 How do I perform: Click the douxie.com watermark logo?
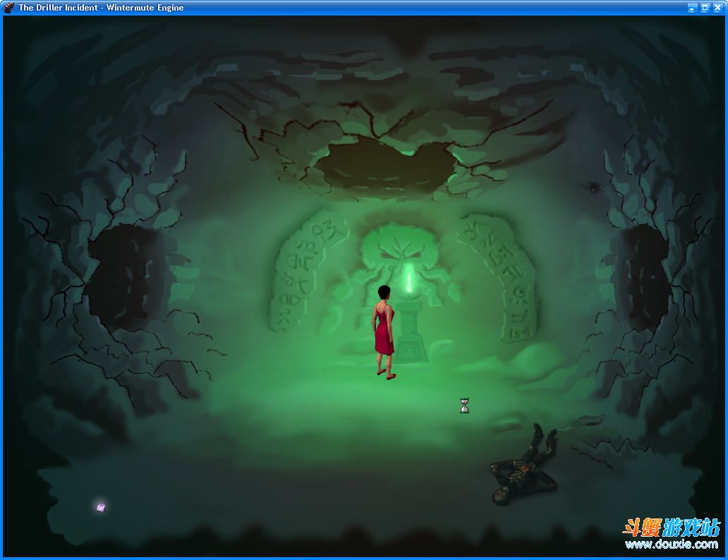tap(670, 534)
